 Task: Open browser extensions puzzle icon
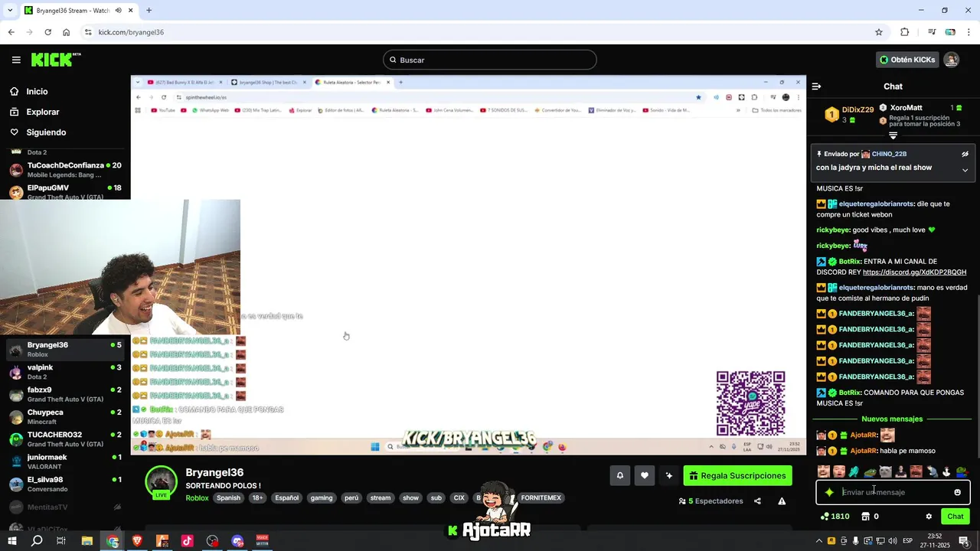pyautogui.click(x=904, y=32)
